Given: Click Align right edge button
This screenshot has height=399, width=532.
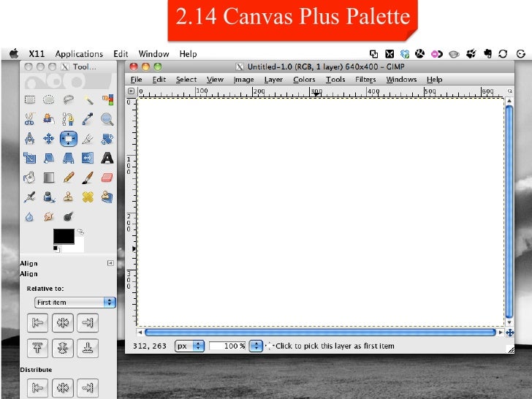Looking at the screenshot, I should point(88,323).
